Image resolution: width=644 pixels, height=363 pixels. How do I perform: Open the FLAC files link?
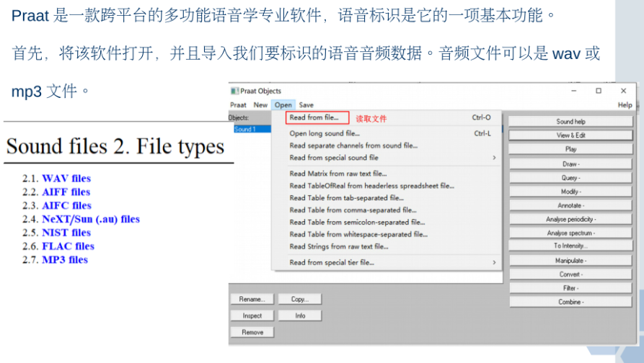click(68, 246)
